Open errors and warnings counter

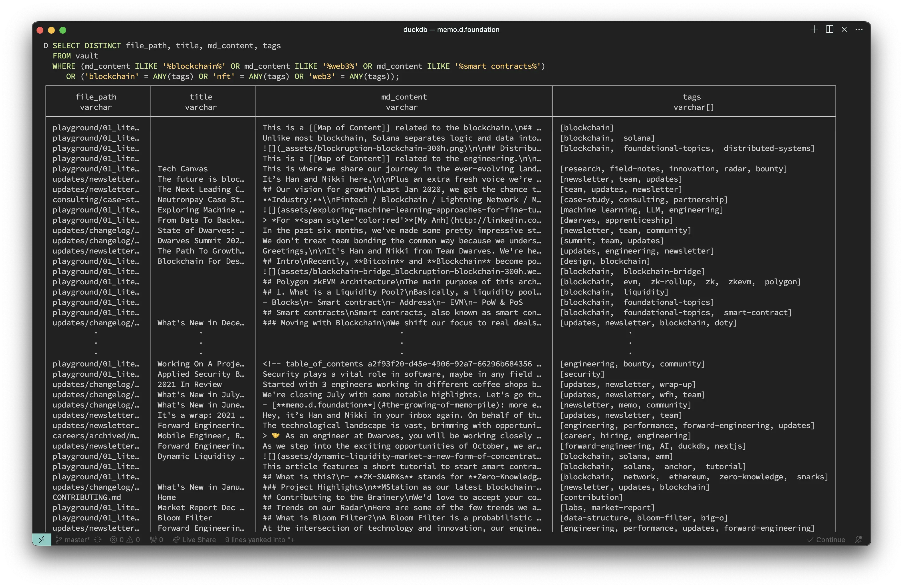(125, 540)
